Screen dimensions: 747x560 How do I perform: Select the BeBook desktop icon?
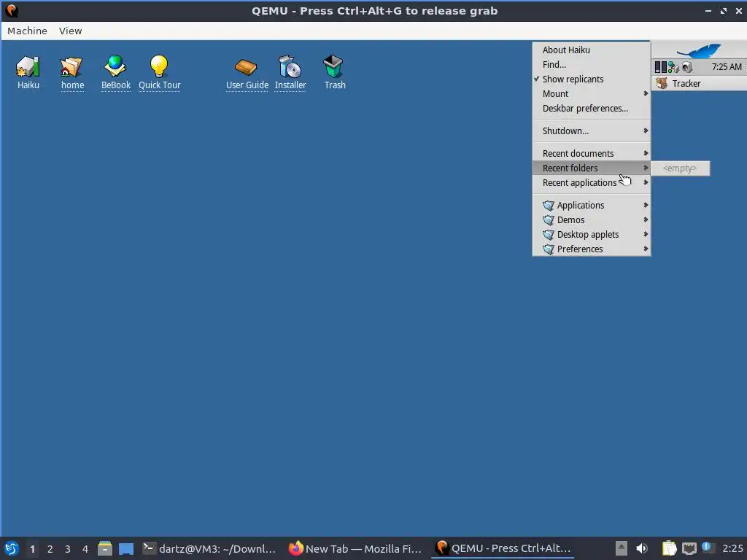pyautogui.click(x=115, y=66)
